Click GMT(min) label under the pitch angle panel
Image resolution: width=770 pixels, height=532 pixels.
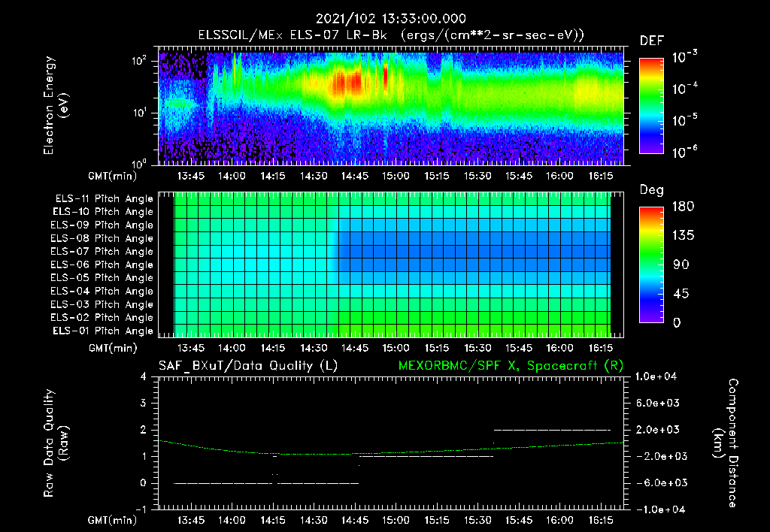point(113,348)
